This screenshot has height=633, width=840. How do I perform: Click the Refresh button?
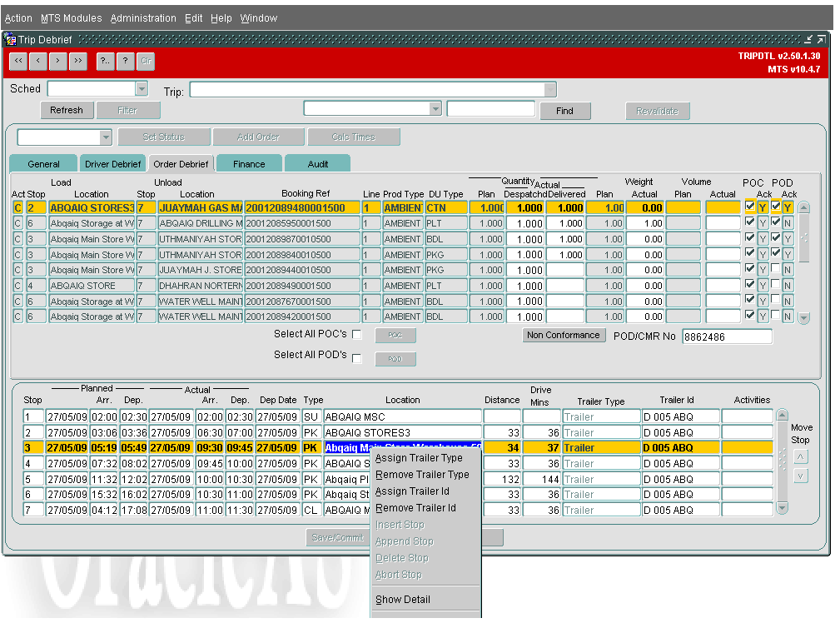pyautogui.click(x=67, y=111)
